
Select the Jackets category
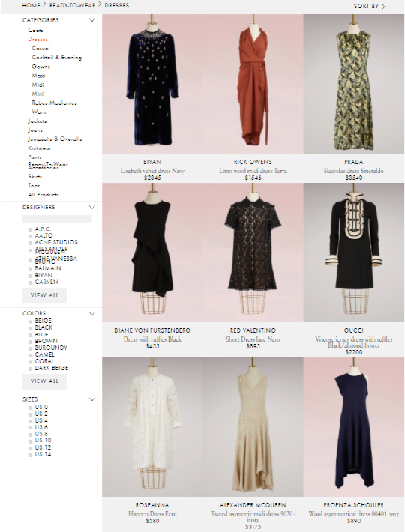click(37, 121)
